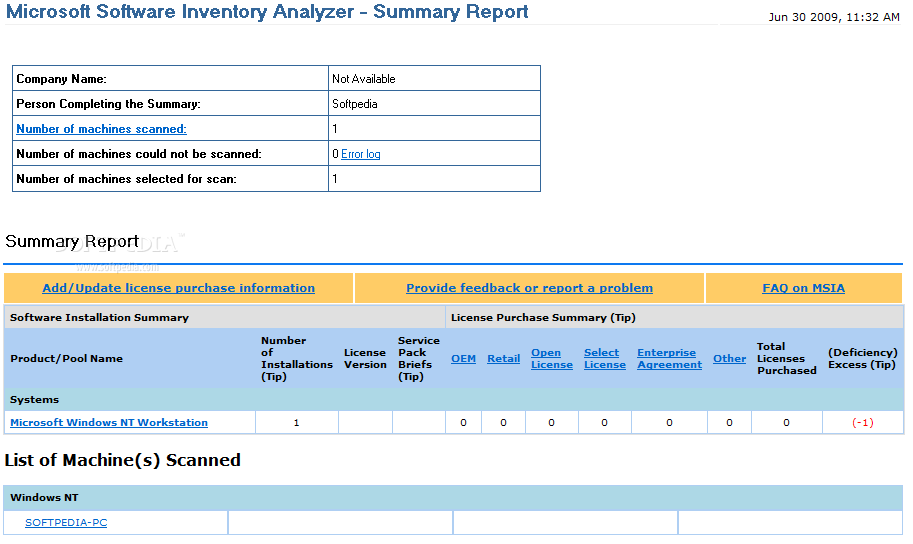
Task: Click the Systems category row
Action: [454, 400]
